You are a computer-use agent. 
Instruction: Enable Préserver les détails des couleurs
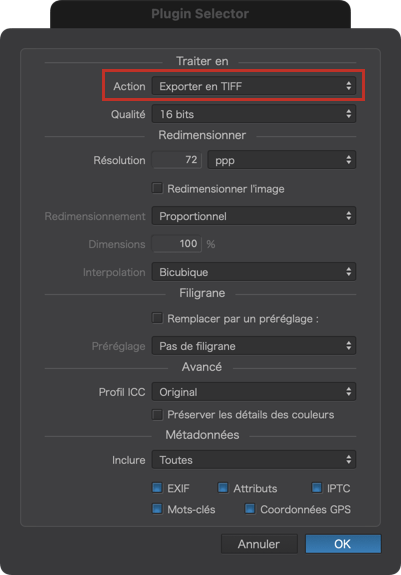click(157, 415)
